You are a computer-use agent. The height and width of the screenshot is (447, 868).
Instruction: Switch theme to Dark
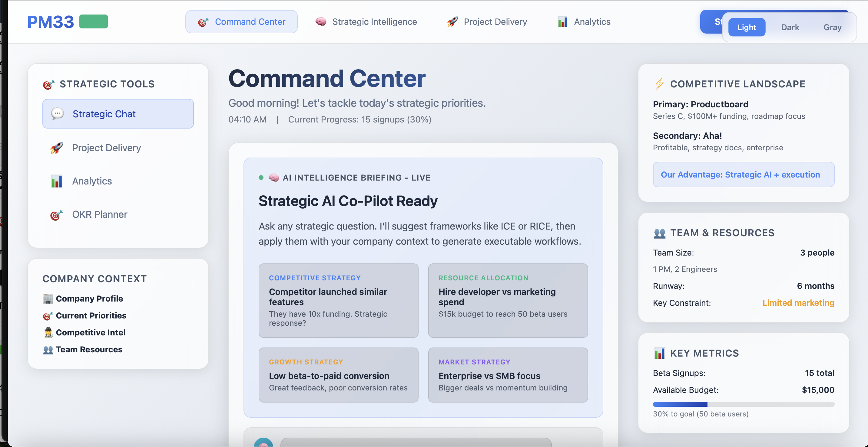tap(790, 27)
